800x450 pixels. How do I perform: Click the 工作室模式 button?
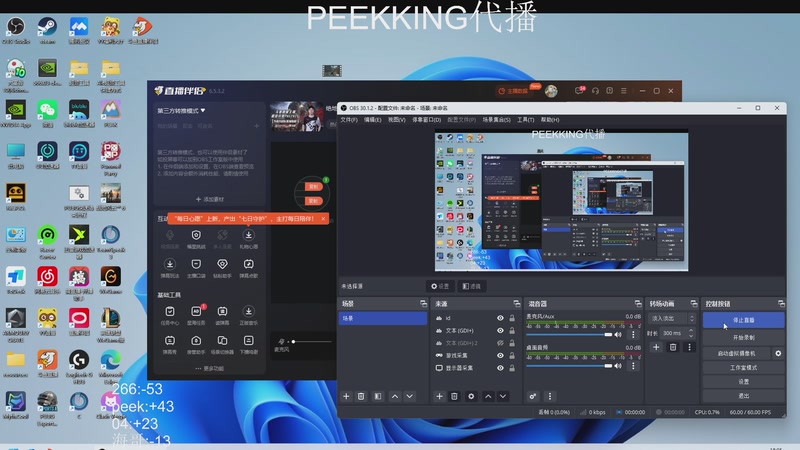pos(743,368)
